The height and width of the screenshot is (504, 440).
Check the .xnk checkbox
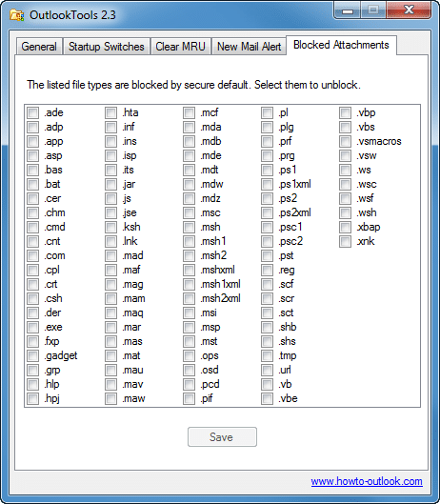coord(345,241)
